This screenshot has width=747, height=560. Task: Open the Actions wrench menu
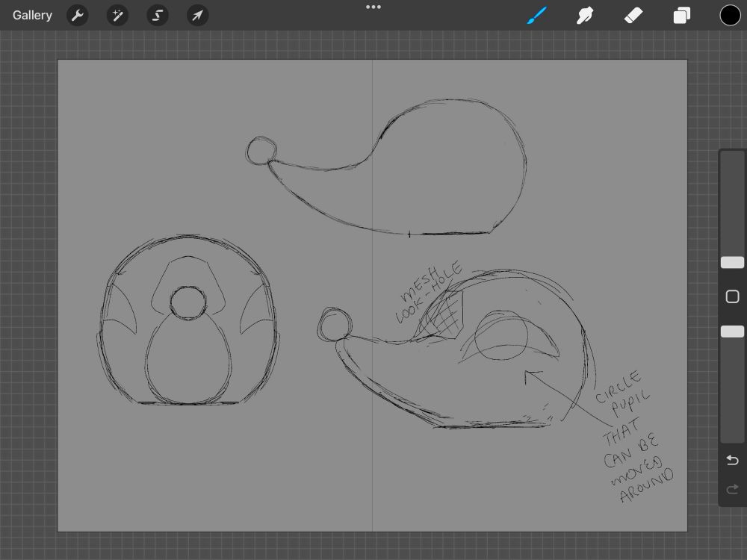pyautogui.click(x=77, y=15)
